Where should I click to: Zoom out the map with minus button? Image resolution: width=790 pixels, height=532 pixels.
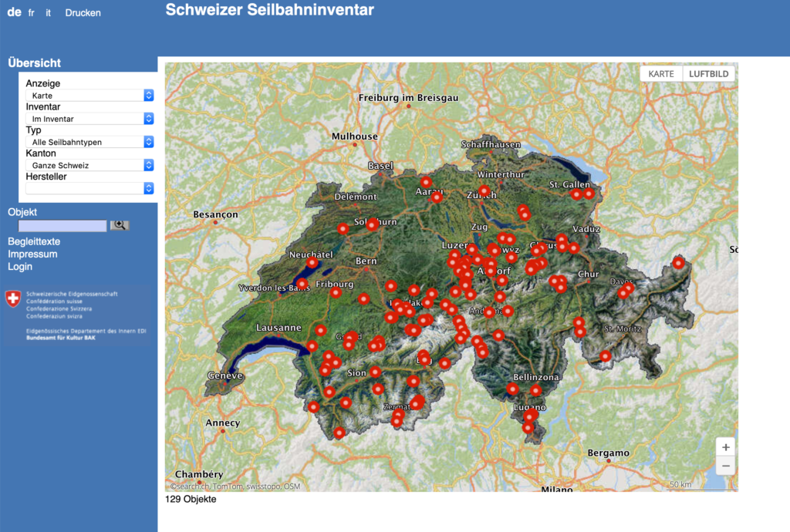(725, 466)
